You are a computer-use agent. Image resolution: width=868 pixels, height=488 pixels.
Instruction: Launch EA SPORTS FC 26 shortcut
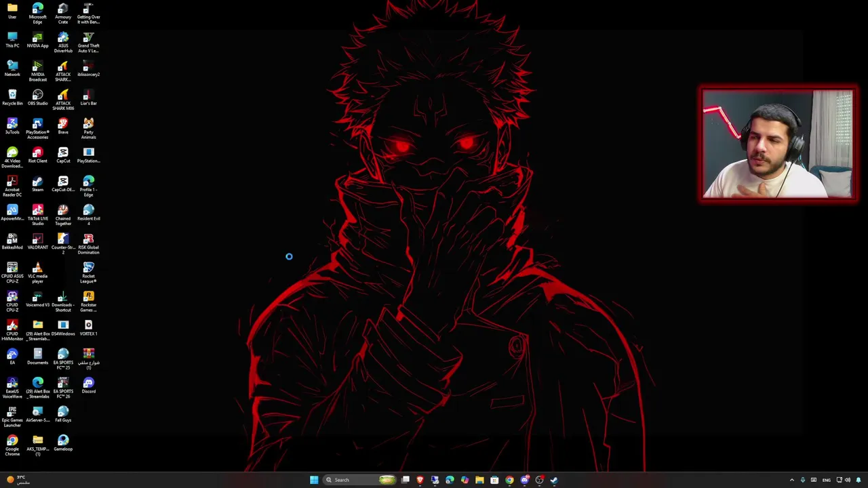point(63,388)
